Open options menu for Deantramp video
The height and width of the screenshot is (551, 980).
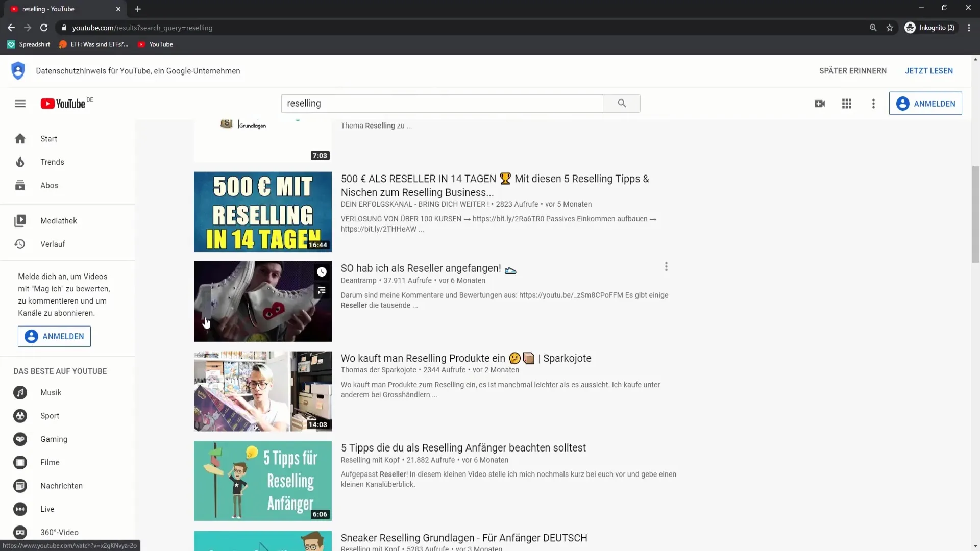pos(666,267)
